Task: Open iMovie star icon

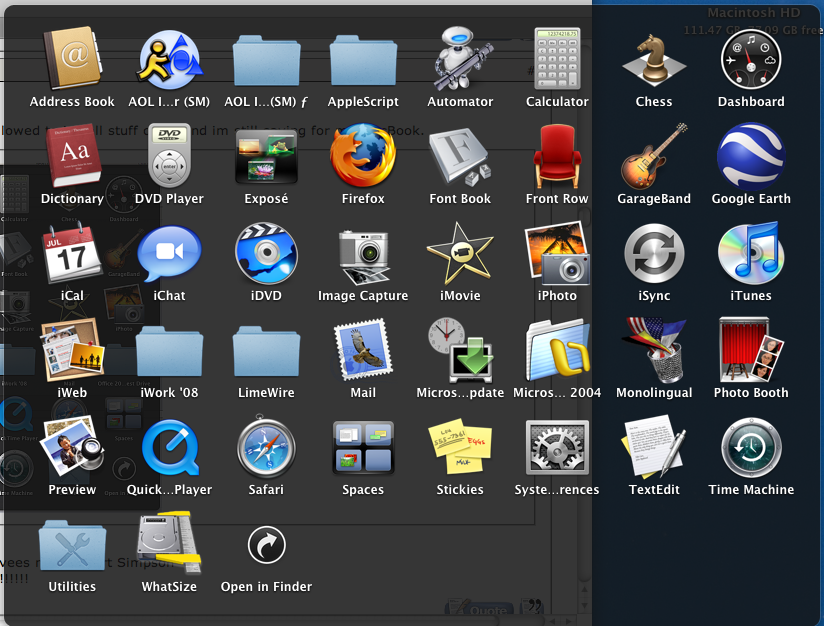Action: coord(460,254)
